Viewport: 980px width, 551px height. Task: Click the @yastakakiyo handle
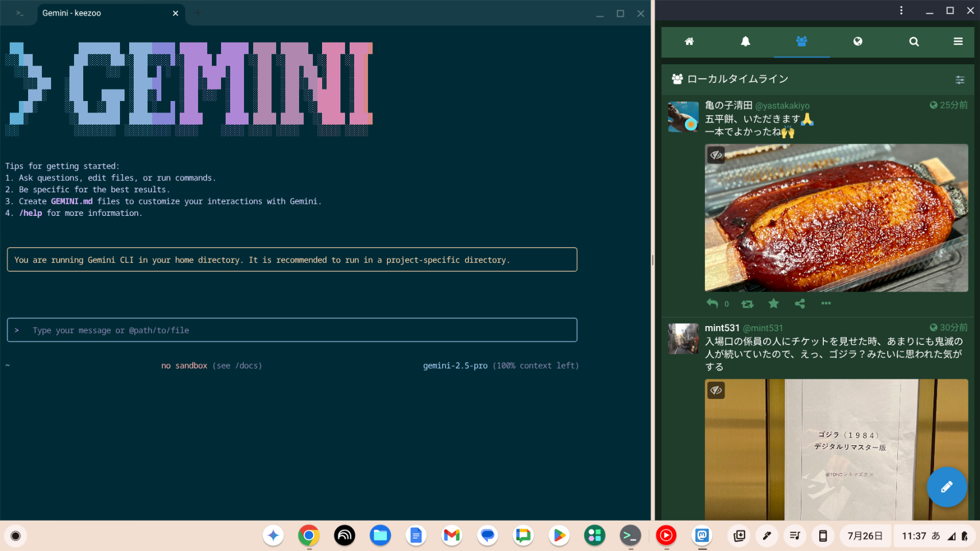[783, 106]
